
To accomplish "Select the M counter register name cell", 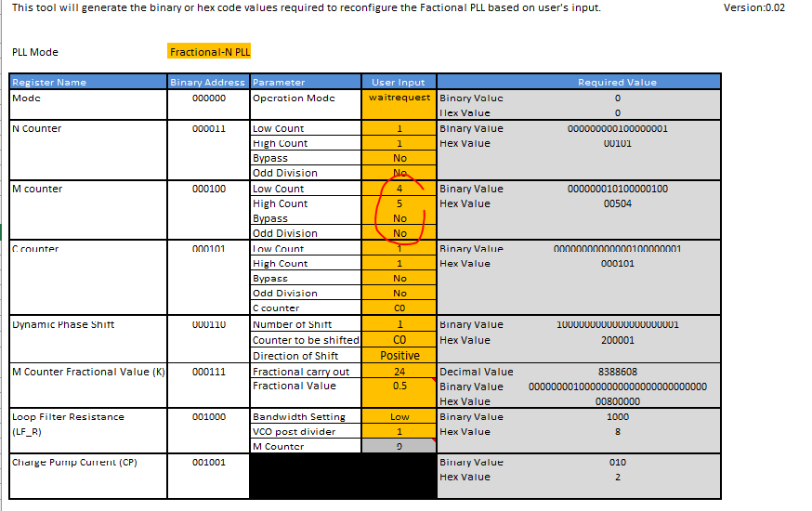I will tap(88, 210).
